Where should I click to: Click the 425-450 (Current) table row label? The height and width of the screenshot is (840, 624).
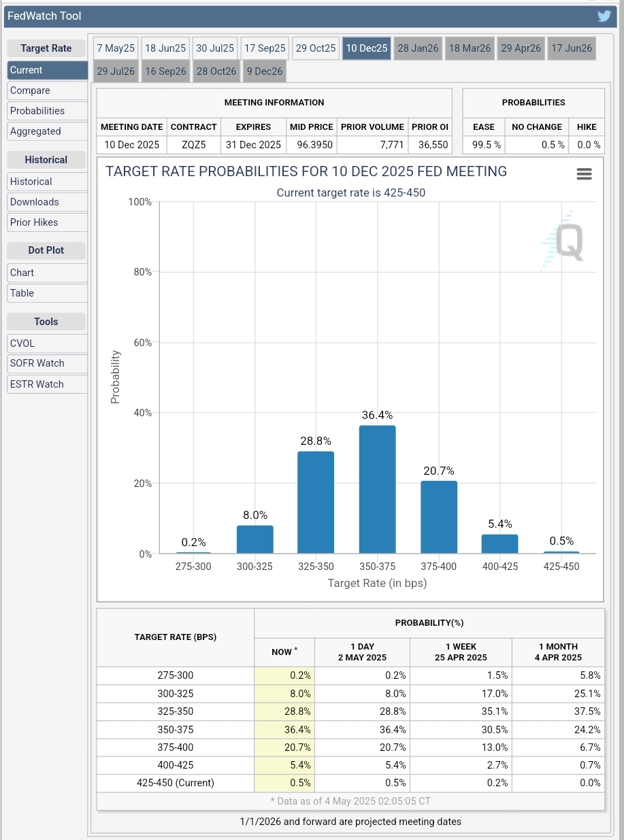176,783
